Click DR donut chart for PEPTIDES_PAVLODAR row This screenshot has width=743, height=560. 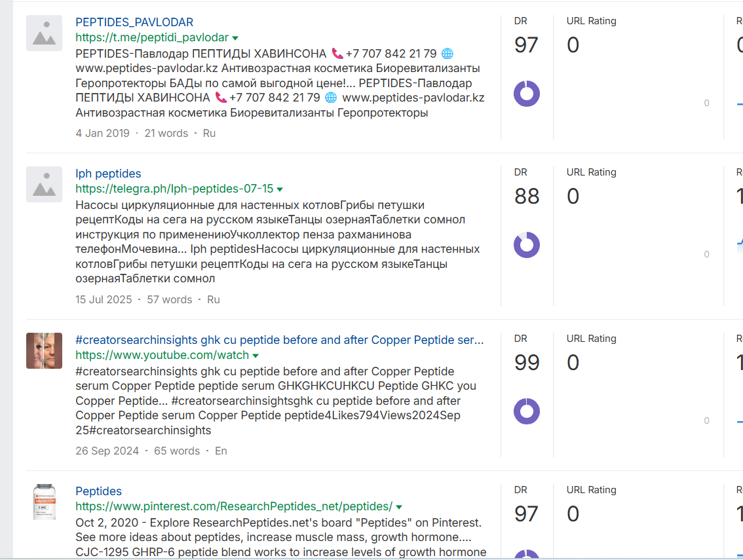coord(527,93)
